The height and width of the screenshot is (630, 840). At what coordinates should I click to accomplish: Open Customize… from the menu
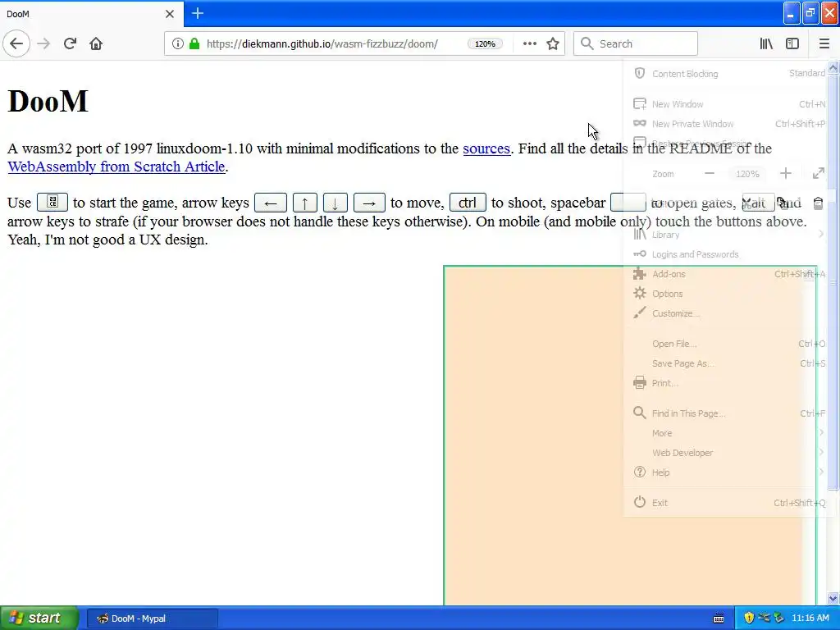tap(729, 313)
